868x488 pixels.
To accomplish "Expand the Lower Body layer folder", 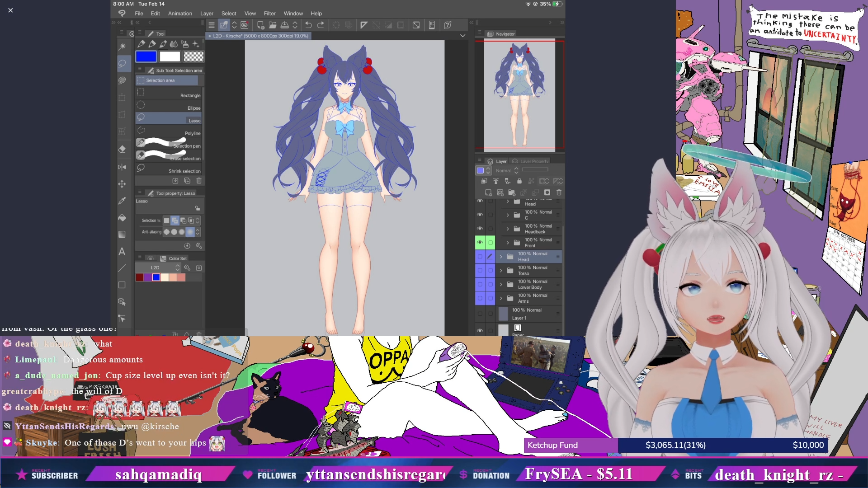I will tap(501, 285).
